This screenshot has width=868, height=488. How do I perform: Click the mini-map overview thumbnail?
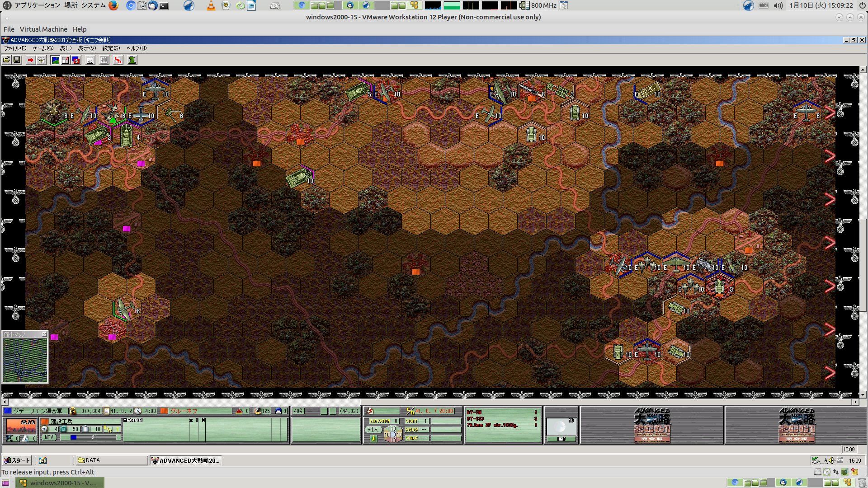point(25,360)
